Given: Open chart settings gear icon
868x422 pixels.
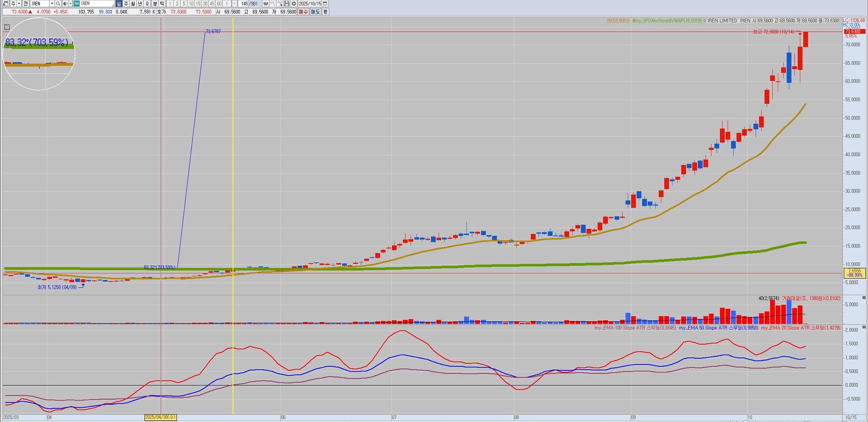Looking at the screenshot, I should point(293,4).
